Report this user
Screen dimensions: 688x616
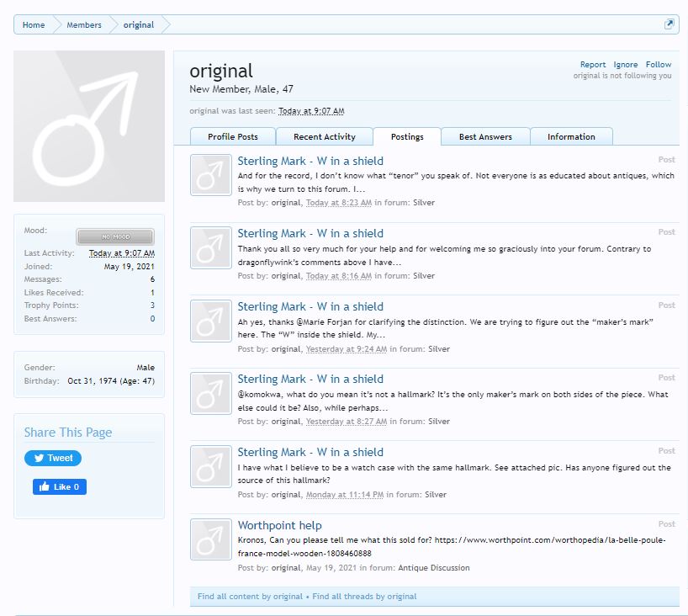point(593,65)
